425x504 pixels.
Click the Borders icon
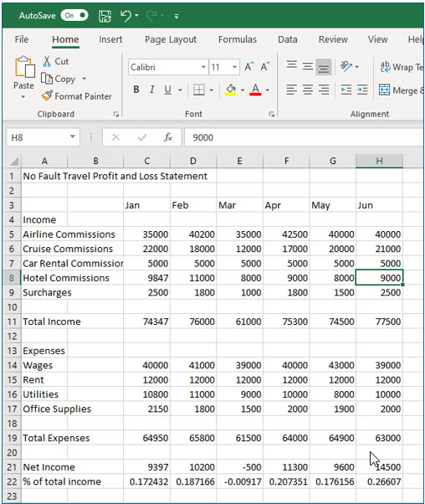[x=199, y=90]
